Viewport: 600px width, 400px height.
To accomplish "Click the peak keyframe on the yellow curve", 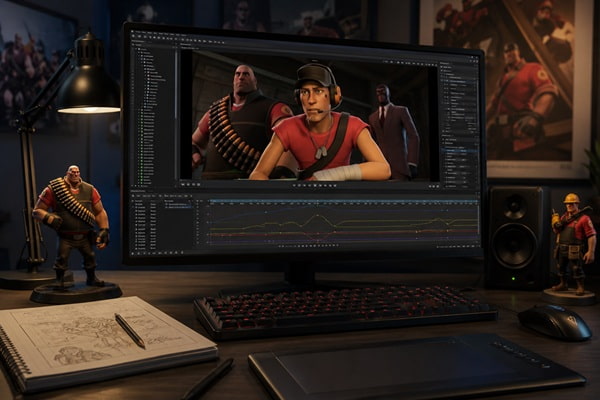I will point(318,216).
